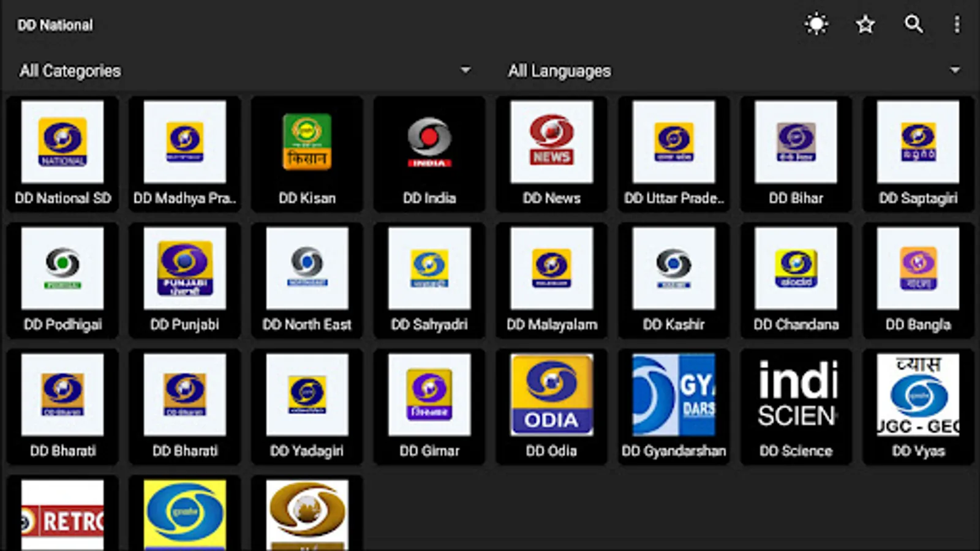Open search with the magnifier icon
Screen dimensions: 980x551
(914, 24)
